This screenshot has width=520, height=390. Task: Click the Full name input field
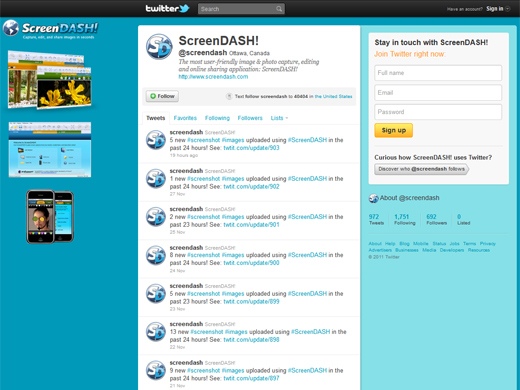pos(438,73)
